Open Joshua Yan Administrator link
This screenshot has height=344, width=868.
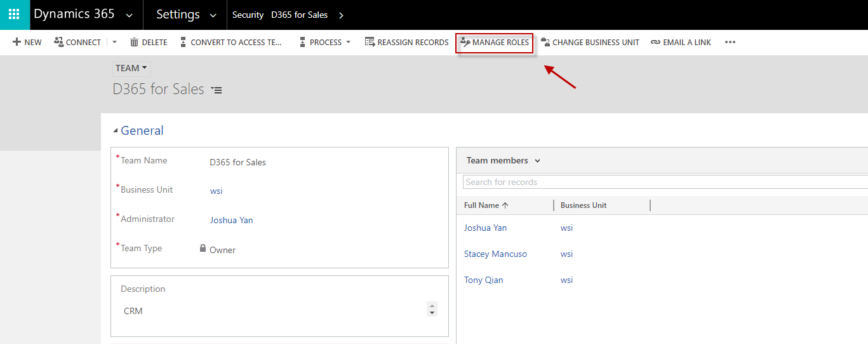tap(231, 220)
